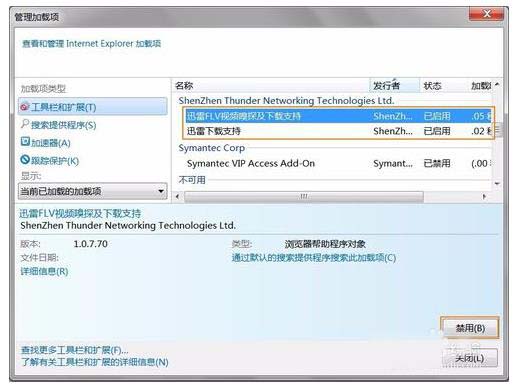Select 跟踪保护(K) in the type list
The image size is (519, 392).
click(55, 161)
